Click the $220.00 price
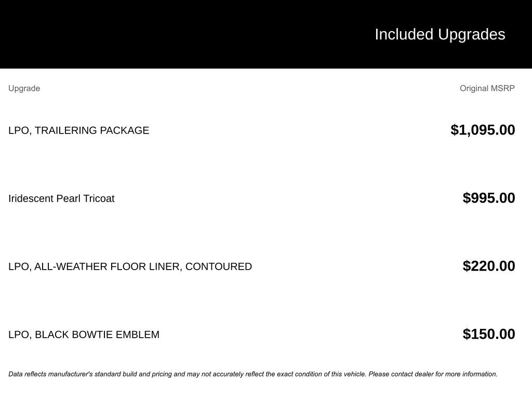The height and width of the screenshot is (399, 532). 488,266
